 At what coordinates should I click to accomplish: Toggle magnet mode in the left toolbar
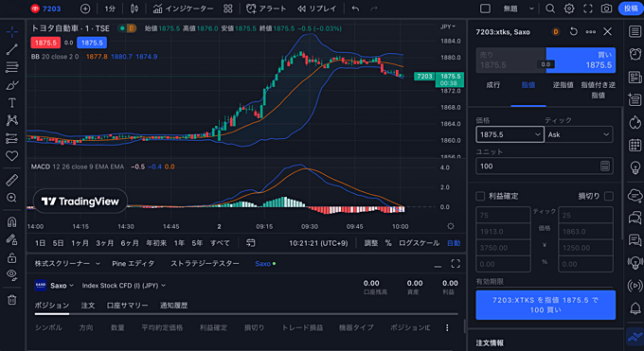click(12, 222)
